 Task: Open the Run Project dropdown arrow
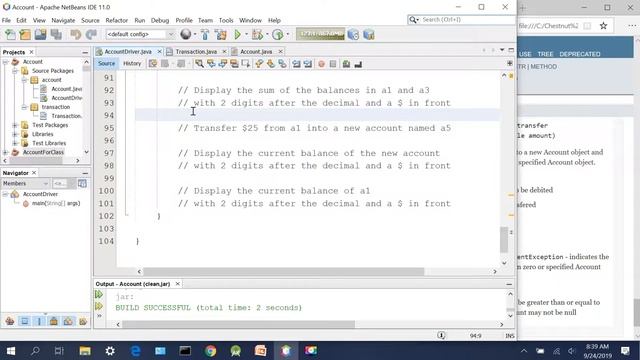247,35
